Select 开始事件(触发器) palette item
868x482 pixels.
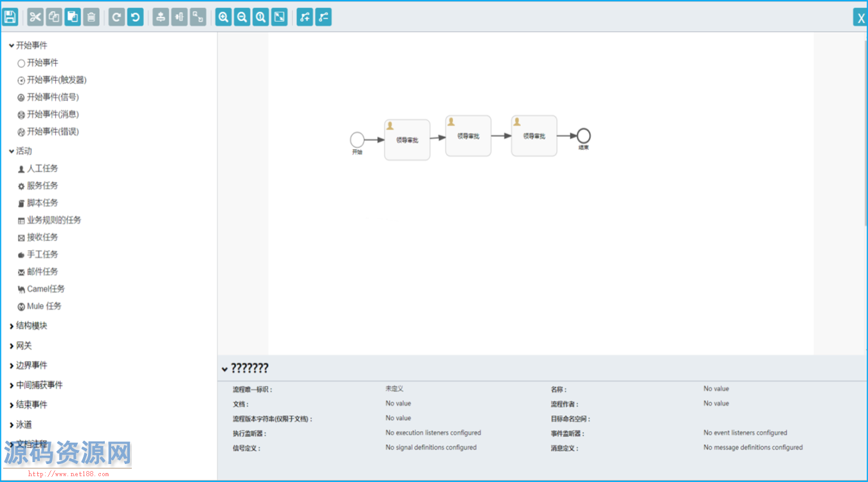52,80
